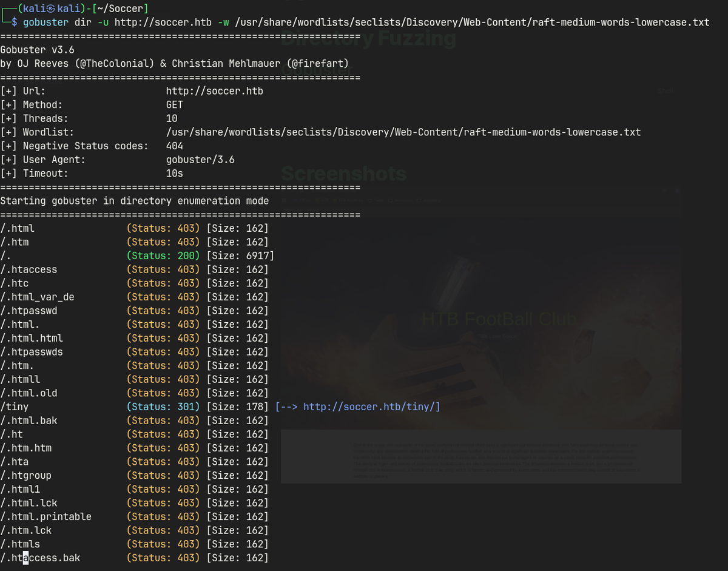
Task: Click the "[+] Negative Status codes:" label
Action: (x=75, y=146)
